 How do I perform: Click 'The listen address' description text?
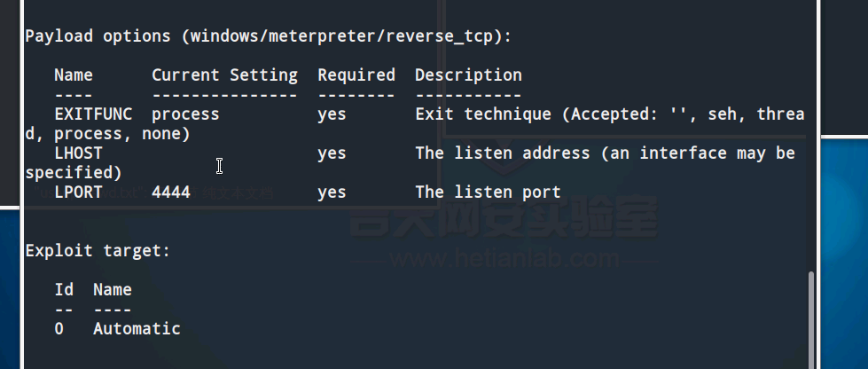point(503,153)
